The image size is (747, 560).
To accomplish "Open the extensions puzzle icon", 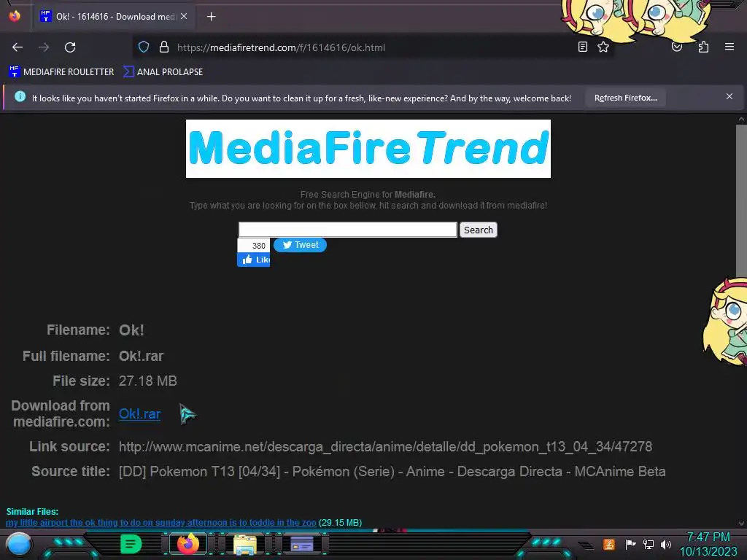I will pyautogui.click(x=703, y=47).
